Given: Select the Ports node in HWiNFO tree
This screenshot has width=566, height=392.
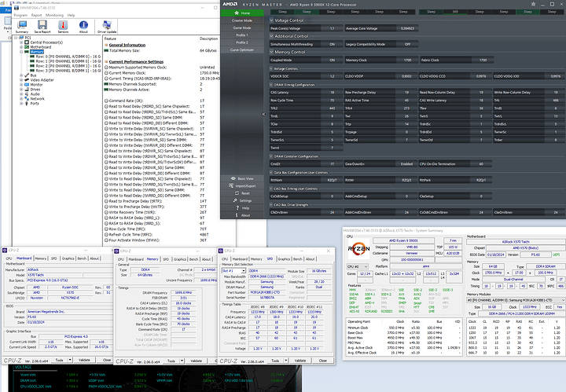Looking at the screenshot, I should [35, 104].
